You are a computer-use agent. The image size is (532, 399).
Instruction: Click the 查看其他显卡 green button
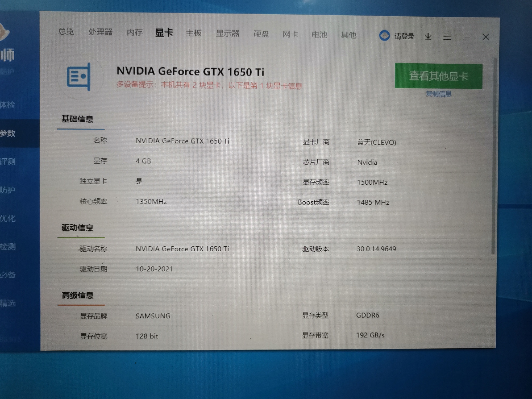pyautogui.click(x=438, y=76)
